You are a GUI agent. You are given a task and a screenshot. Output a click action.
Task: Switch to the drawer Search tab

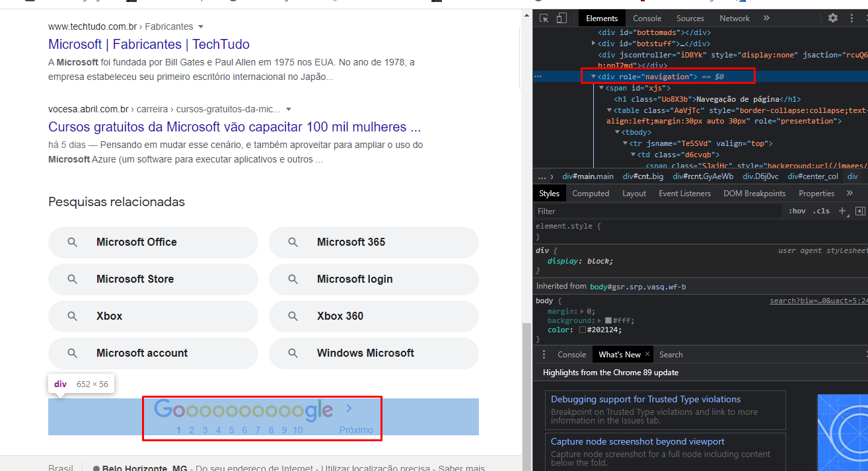point(670,355)
